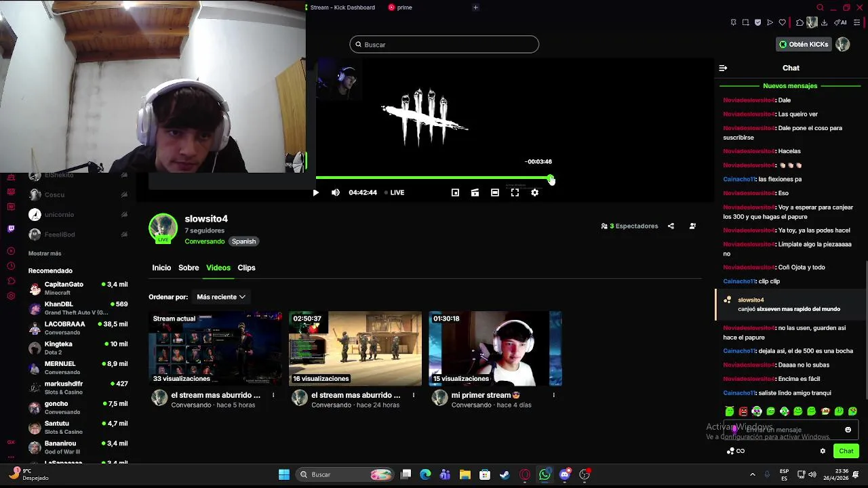
Task: Open browser extensions puzzle icon
Action: click(800, 22)
